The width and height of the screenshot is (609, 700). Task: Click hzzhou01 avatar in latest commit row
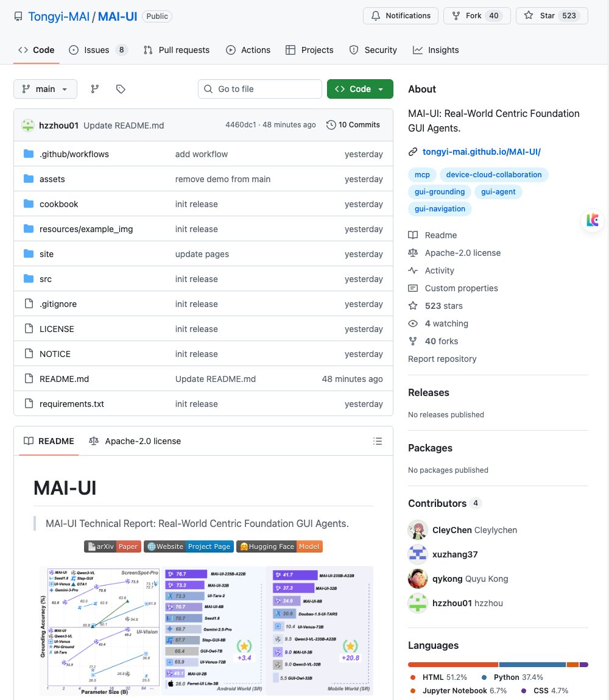point(28,126)
